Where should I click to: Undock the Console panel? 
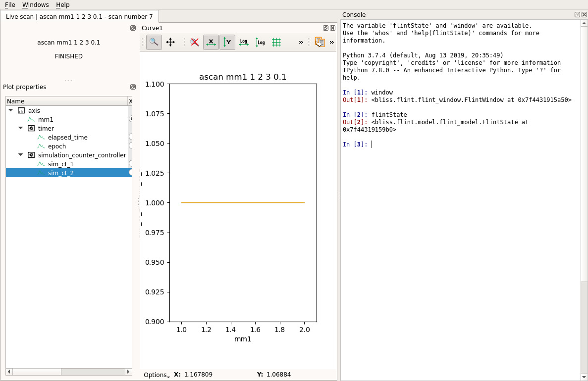point(577,15)
